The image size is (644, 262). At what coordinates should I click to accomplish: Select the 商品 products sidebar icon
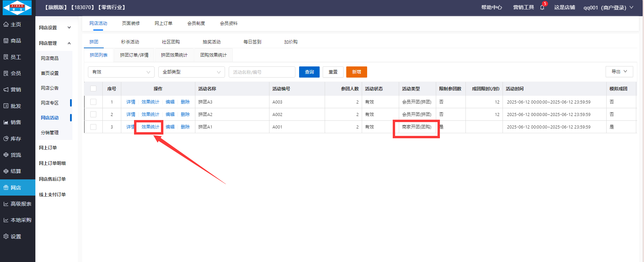6,41
